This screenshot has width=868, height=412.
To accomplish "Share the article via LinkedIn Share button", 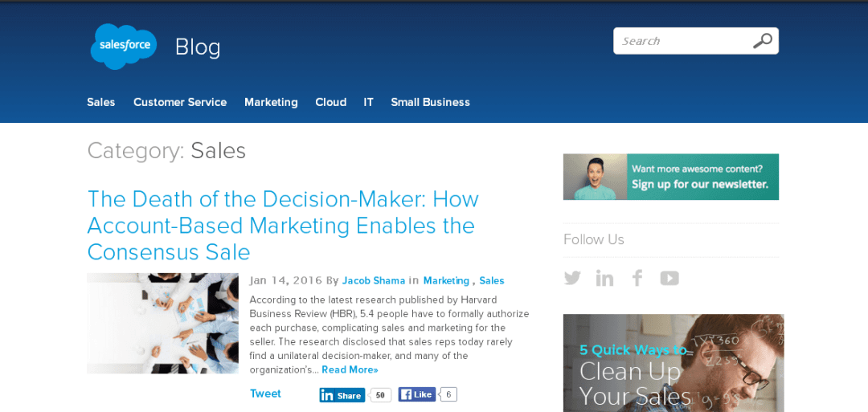I will tap(342, 395).
